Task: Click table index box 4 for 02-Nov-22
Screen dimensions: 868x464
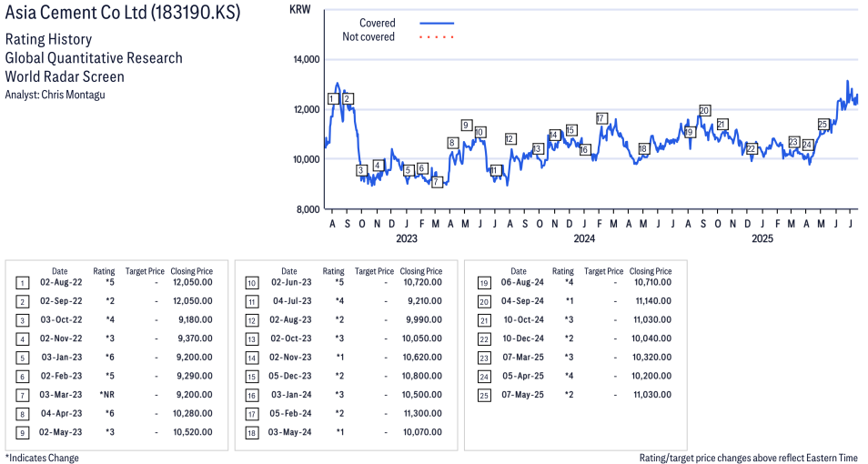Action: 22,339
